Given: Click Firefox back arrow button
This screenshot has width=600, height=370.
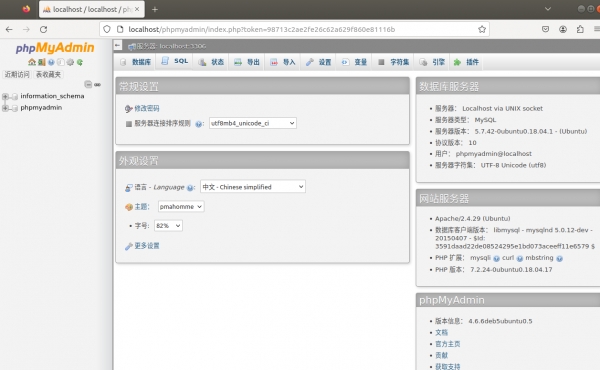Looking at the screenshot, I should 9,29.
